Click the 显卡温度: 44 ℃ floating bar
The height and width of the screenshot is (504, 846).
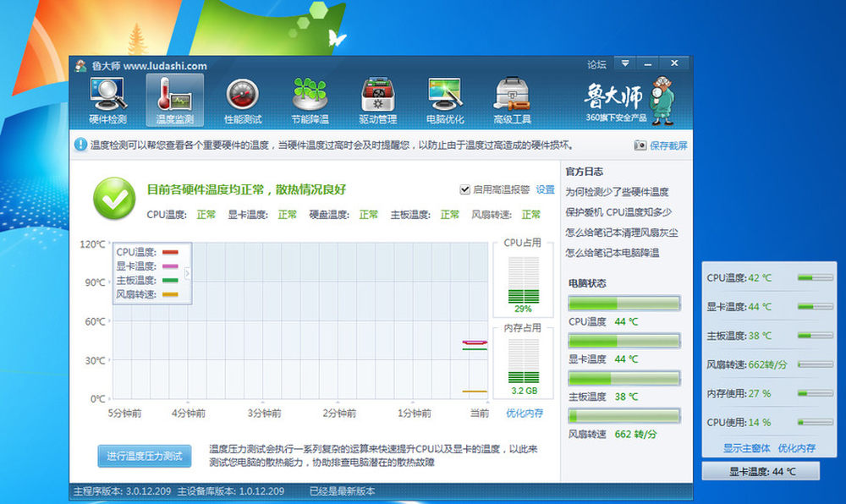click(761, 471)
